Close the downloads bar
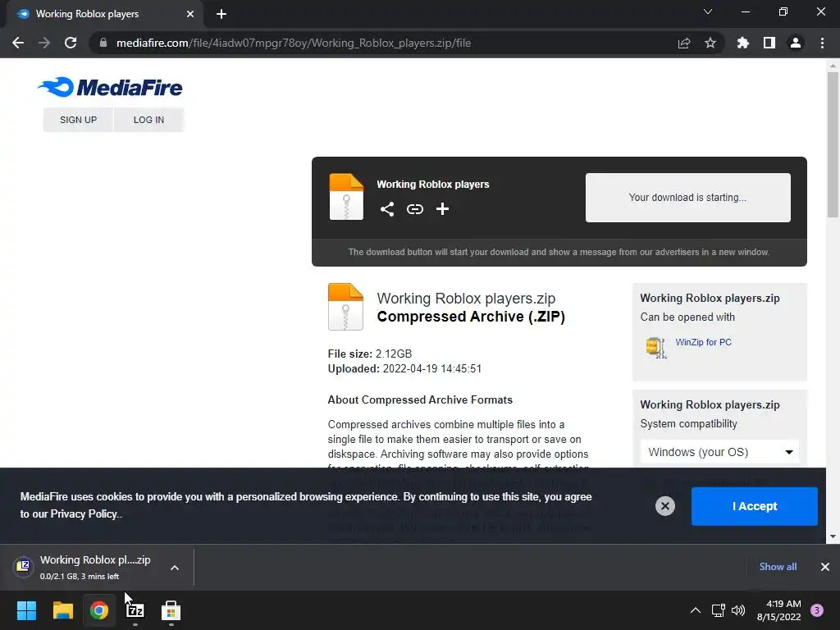Viewport: 840px width, 630px height. pos(825,567)
